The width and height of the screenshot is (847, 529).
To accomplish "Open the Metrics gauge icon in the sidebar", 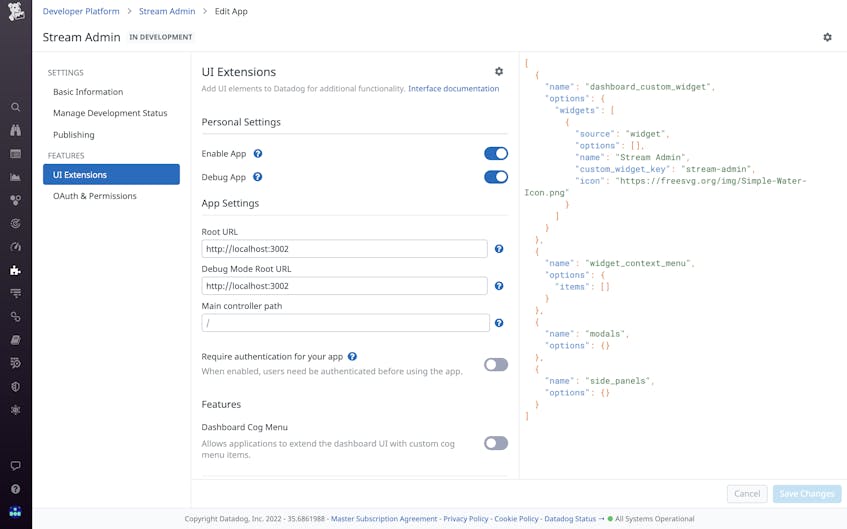I will 16,247.
